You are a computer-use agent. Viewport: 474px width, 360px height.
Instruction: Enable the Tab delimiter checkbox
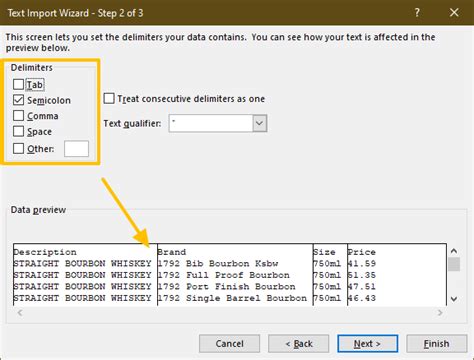[x=18, y=84]
